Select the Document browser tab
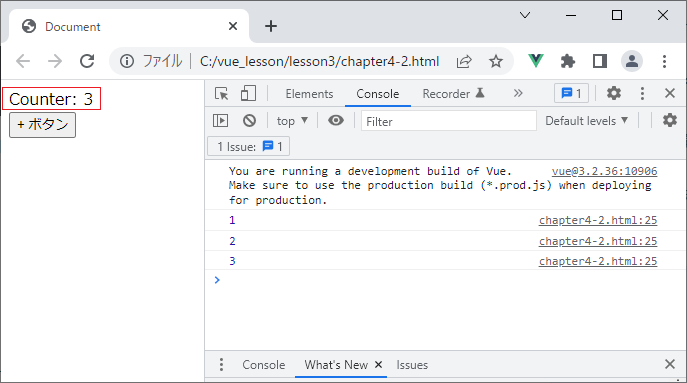 (128, 26)
